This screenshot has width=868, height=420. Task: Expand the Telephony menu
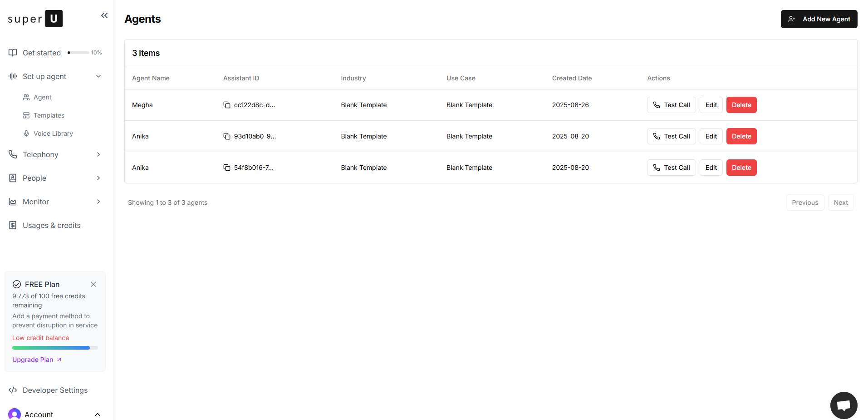98,154
